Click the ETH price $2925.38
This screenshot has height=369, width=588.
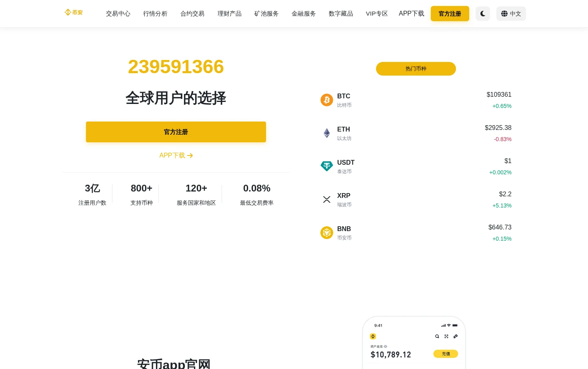498,128
